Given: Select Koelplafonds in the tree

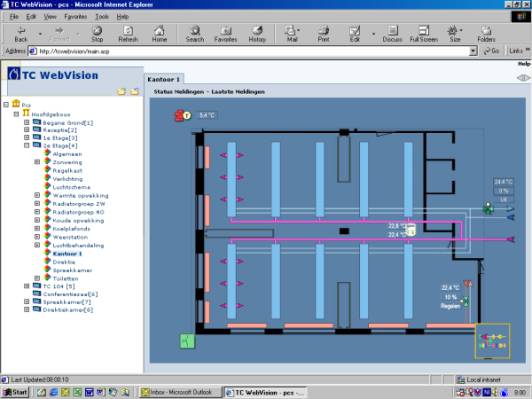Looking at the screenshot, I should (x=71, y=229).
